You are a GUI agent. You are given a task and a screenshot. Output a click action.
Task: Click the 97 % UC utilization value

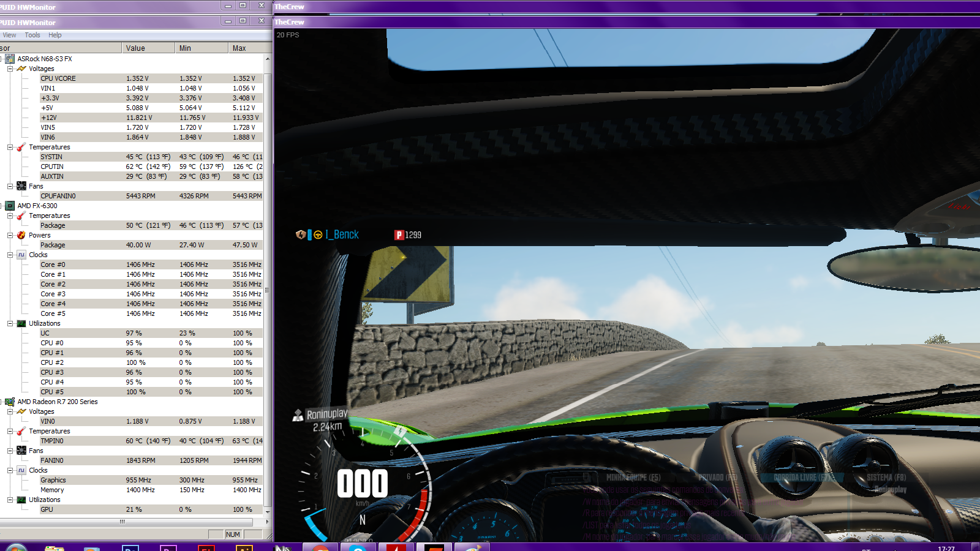[x=134, y=333]
